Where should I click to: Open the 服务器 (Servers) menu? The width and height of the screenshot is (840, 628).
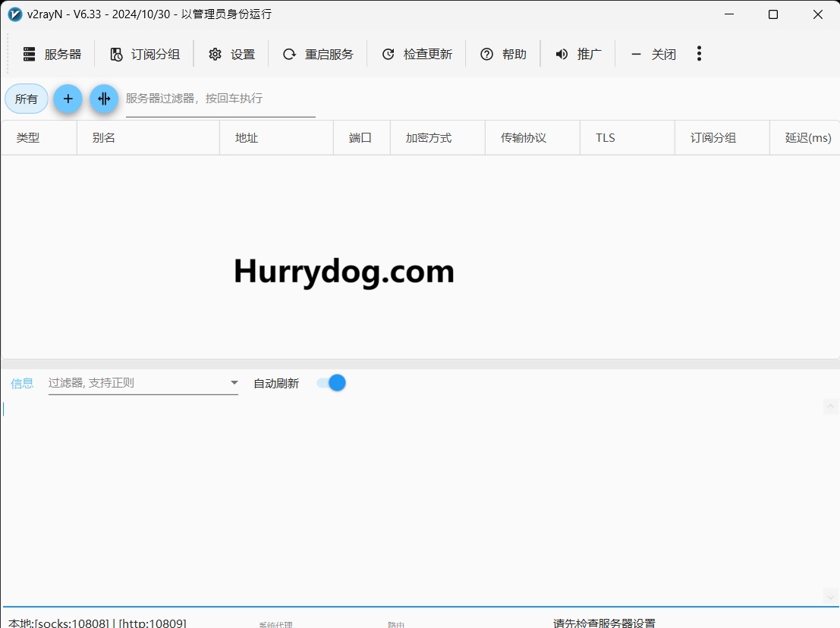coord(52,54)
